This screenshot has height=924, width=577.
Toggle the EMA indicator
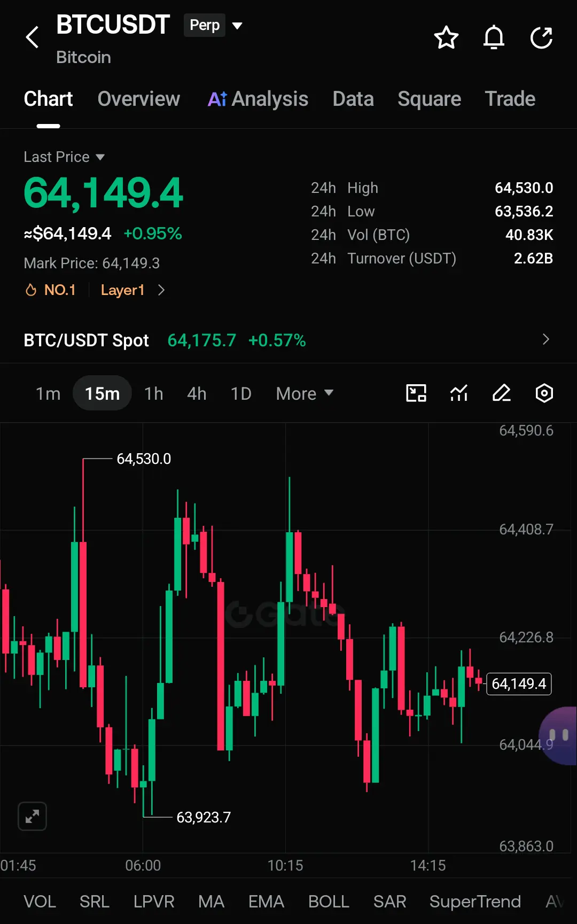[x=266, y=902]
